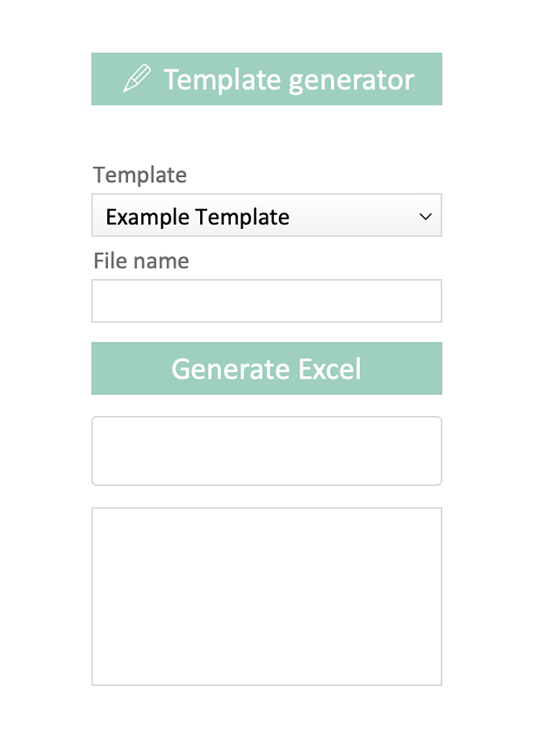Click the rounded empty box below Generate Excel
This screenshot has width=560, height=744.
(266, 451)
